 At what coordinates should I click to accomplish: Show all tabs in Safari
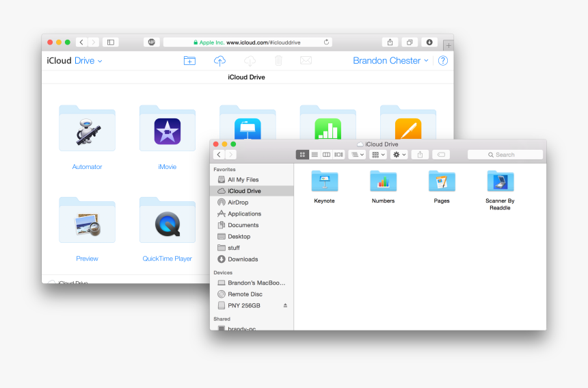(x=410, y=42)
